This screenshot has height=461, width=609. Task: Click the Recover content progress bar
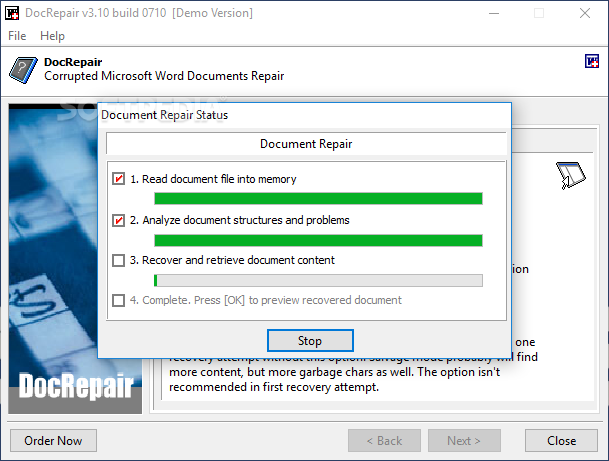pyautogui.click(x=318, y=280)
